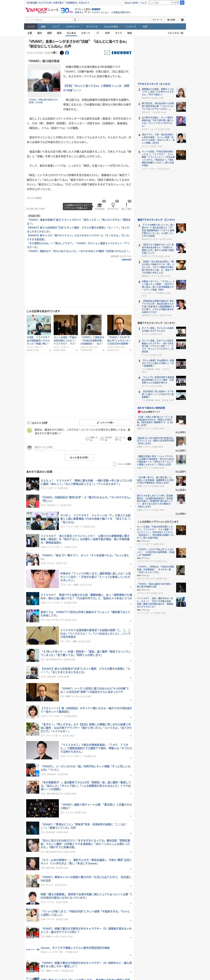Screen dimensions: 210x980
Task: Open トピックス一覧 link
Action: click(x=175, y=33)
